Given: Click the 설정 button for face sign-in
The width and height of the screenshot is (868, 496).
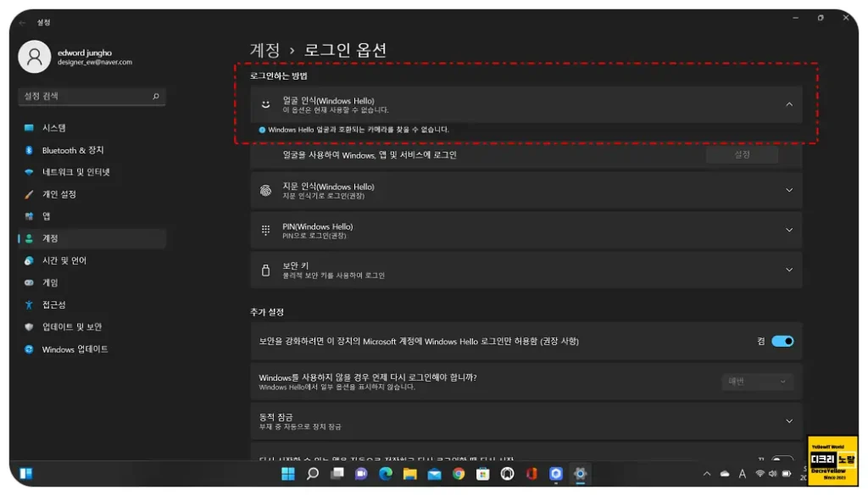Looking at the screenshot, I should pyautogui.click(x=742, y=155).
